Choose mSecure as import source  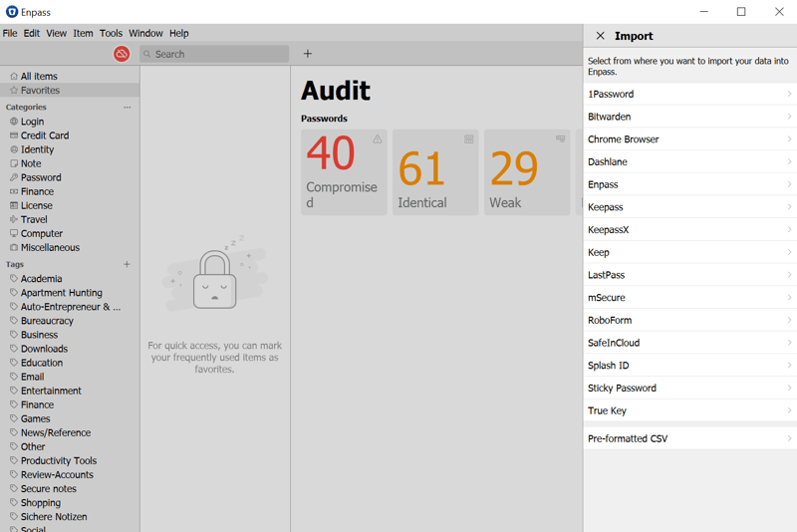pos(690,298)
